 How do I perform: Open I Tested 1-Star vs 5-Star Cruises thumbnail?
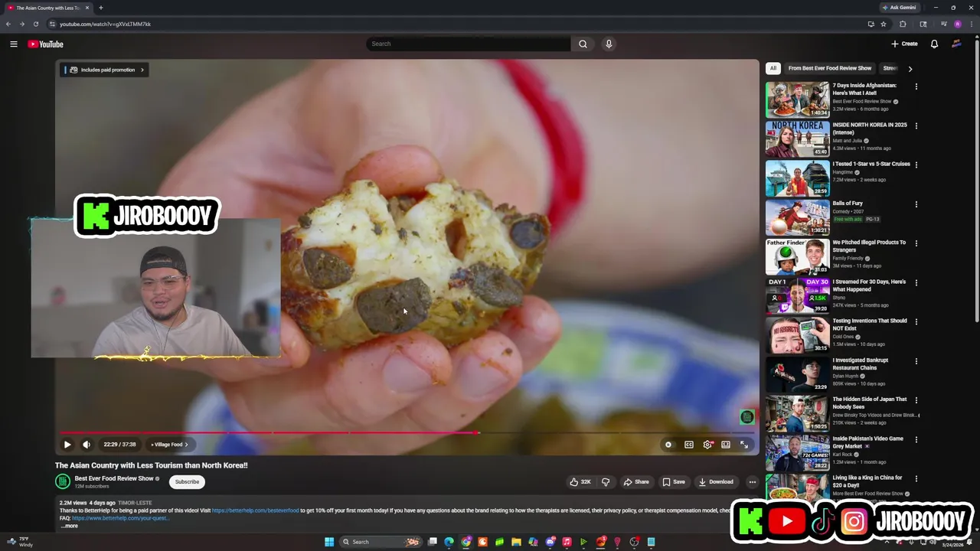pos(797,178)
